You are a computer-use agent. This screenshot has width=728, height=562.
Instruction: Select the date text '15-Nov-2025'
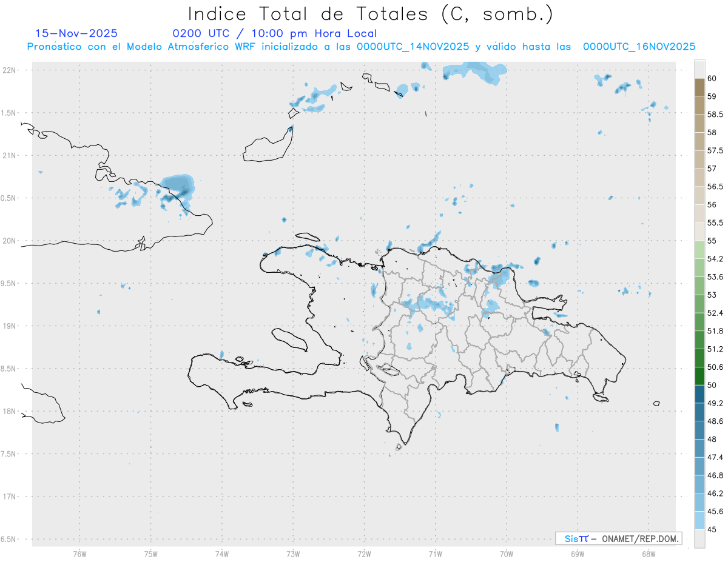[76, 33]
